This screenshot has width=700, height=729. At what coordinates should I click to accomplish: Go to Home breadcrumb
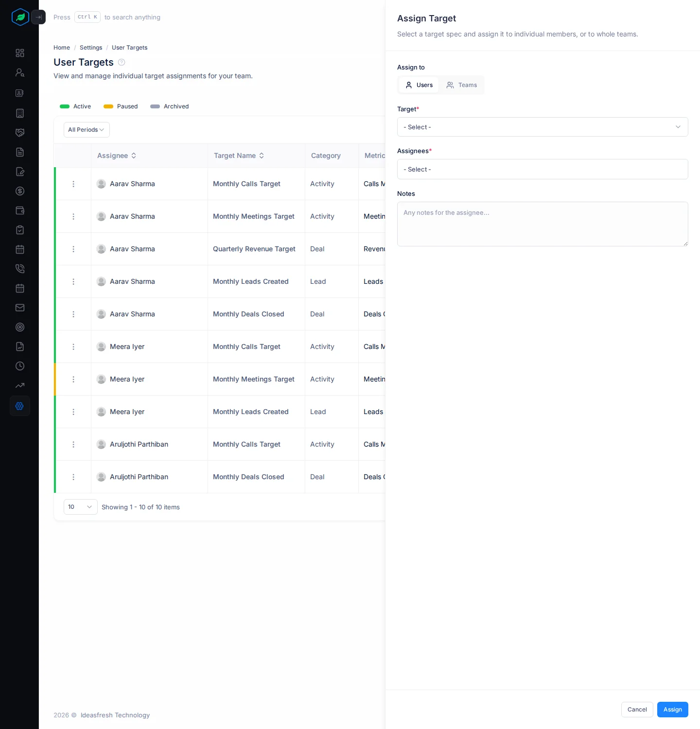pyautogui.click(x=62, y=48)
